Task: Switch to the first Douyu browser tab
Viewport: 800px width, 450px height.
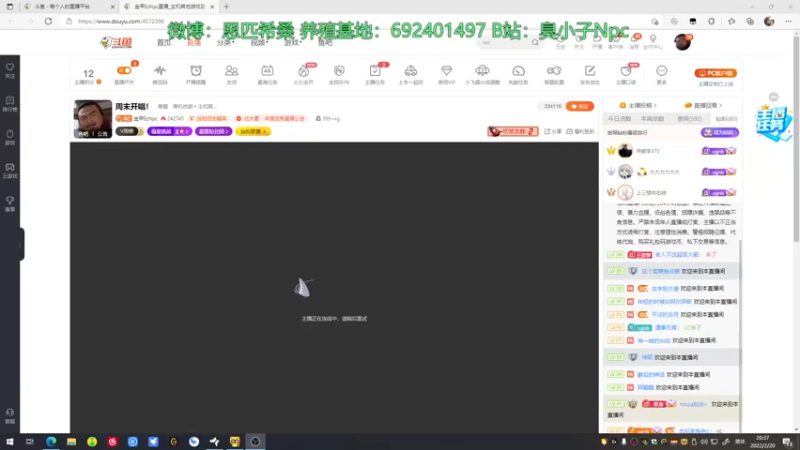Action: click(68, 7)
